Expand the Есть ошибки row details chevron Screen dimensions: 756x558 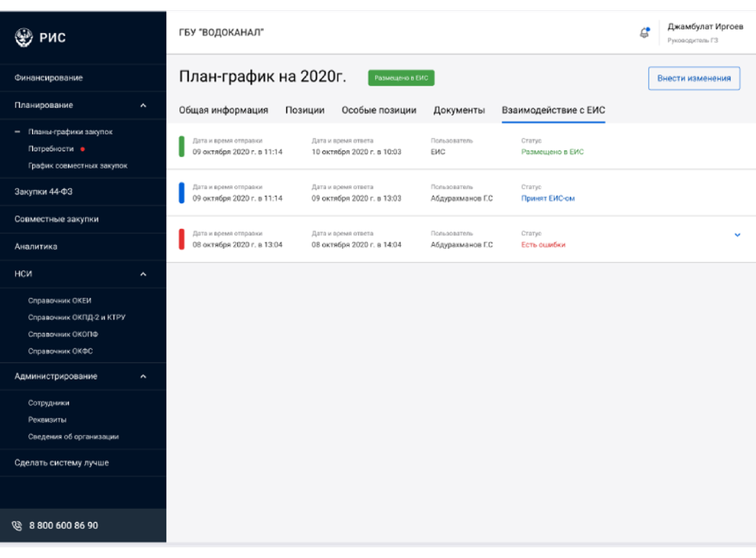pyautogui.click(x=737, y=235)
